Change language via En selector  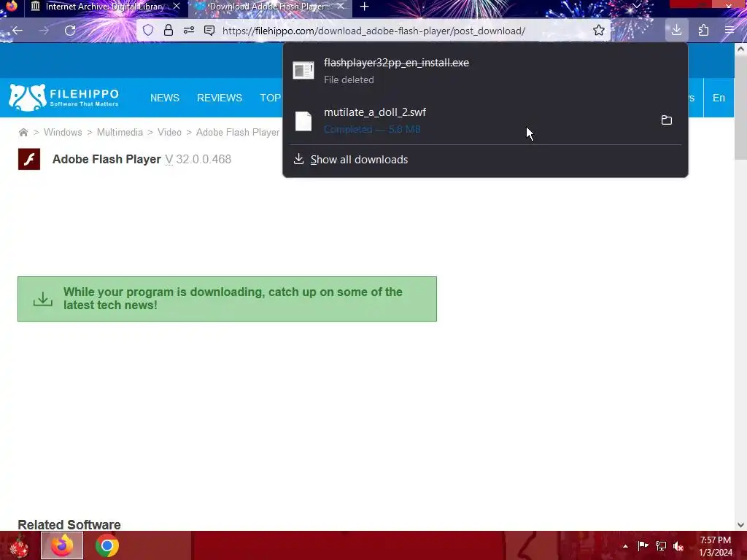click(x=719, y=98)
